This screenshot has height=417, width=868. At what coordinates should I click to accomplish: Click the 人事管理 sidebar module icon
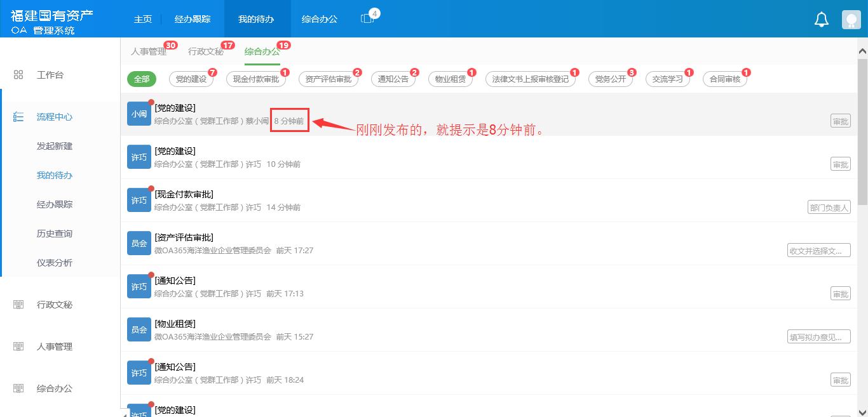18,347
